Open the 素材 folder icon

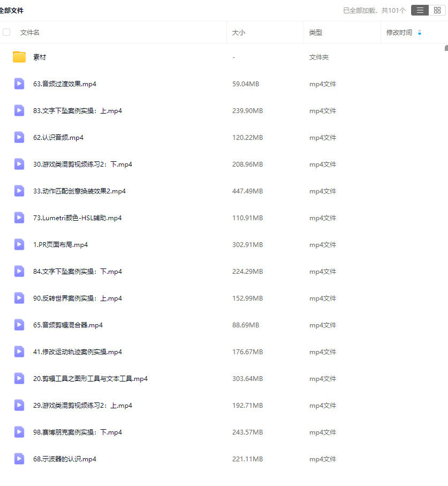[19, 57]
